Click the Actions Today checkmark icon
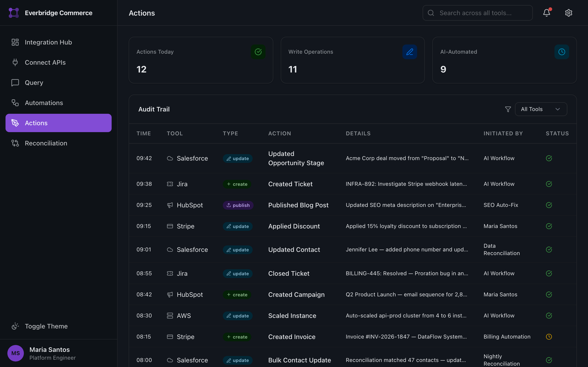Screen dimensions: 588x367 point(258,52)
